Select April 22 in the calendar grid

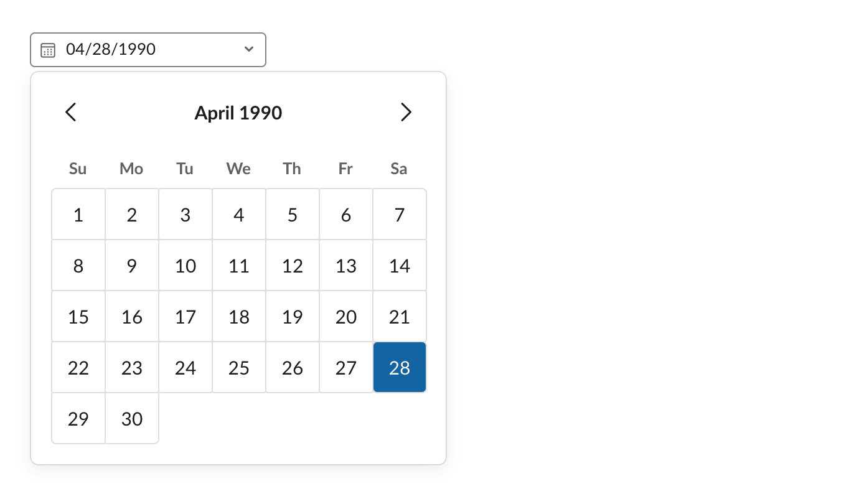[78, 367]
